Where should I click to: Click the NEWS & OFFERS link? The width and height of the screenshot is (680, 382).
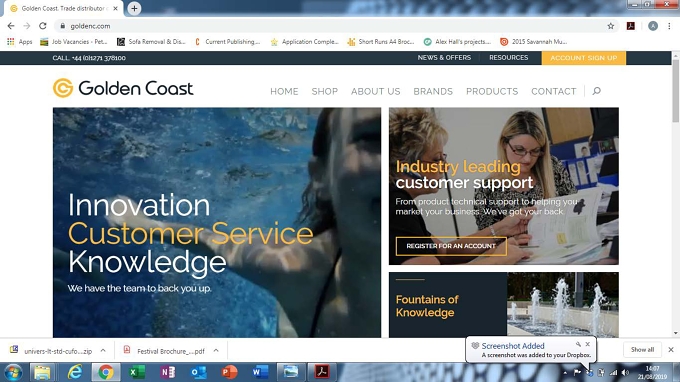coord(444,58)
